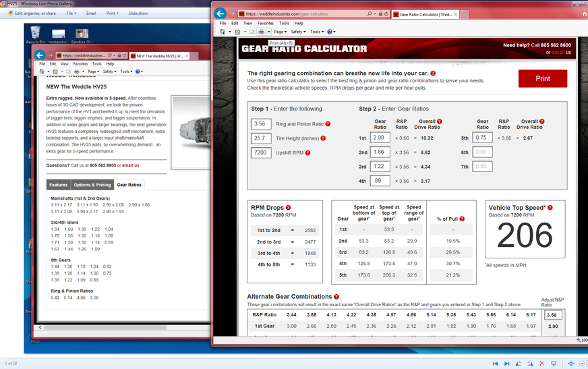
Task: Click 'email us' link in calculator header
Action: 558,53
